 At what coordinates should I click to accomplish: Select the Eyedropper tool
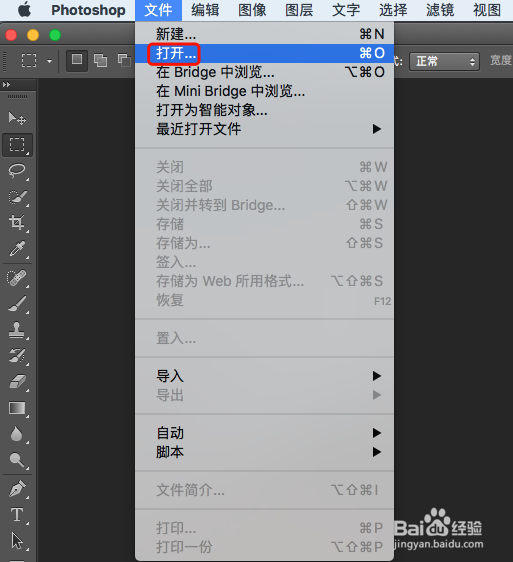(x=17, y=248)
